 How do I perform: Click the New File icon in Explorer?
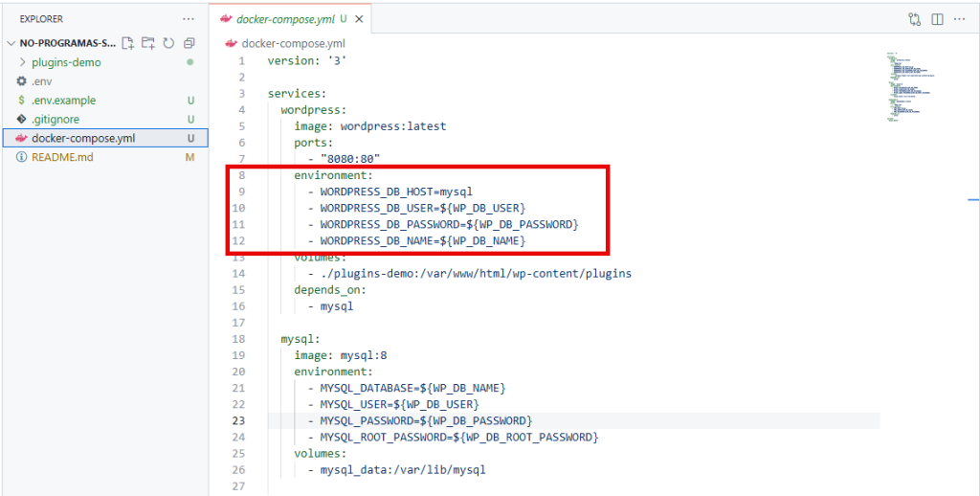[127, 43]
